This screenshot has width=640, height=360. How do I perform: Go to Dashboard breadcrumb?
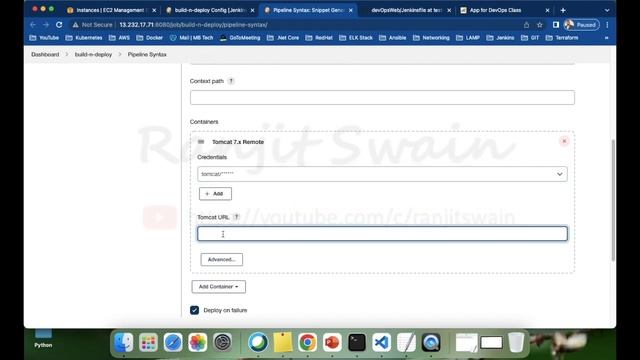tap(45, 54)
